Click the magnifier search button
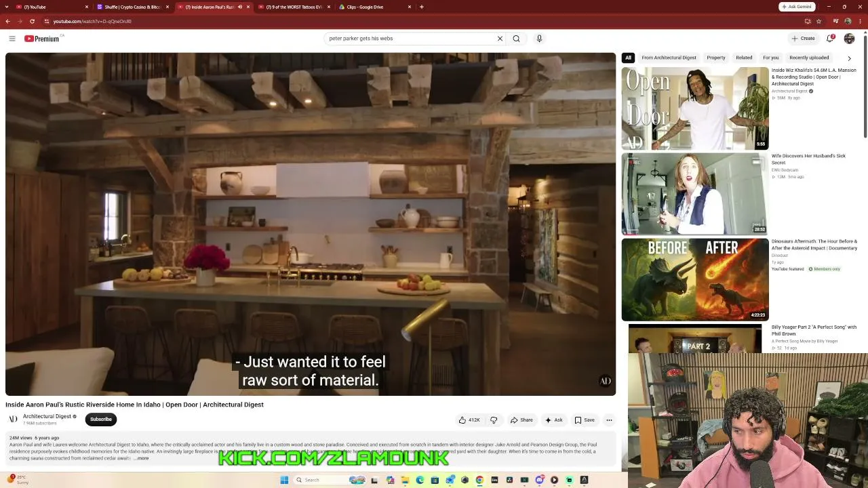Image resolution: width=868 pixels, height=488 pixels. click(517, 39)
